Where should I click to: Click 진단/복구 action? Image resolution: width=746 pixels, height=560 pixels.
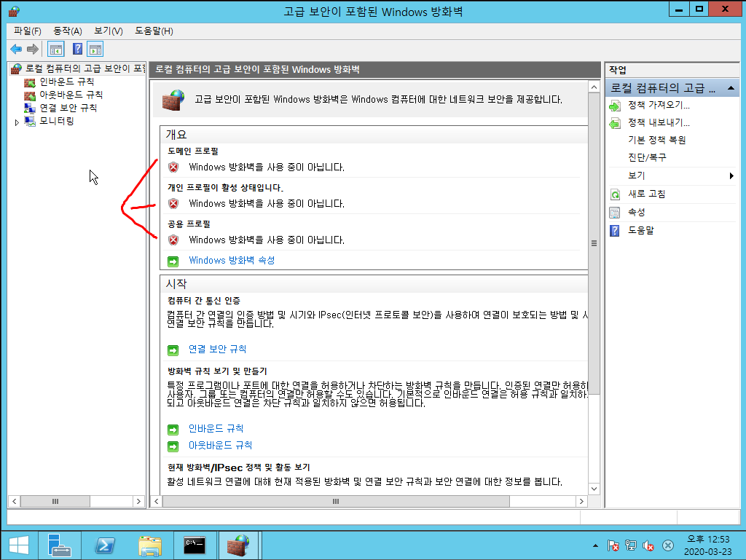[x=647, y=157]
